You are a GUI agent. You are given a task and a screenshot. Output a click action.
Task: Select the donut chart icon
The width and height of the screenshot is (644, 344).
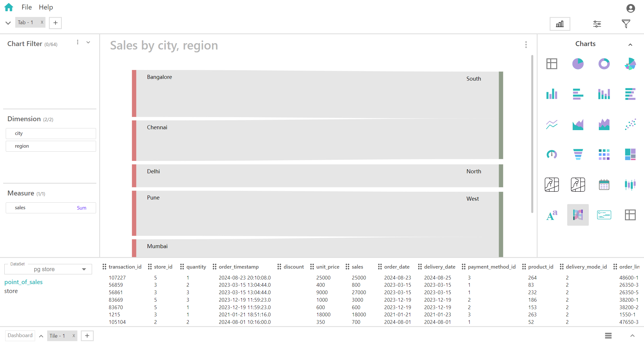tap(604, 64)
